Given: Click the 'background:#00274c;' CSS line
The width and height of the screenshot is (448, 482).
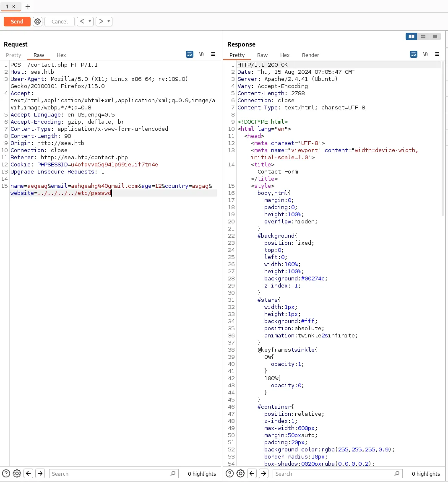Looking at the screenshot, I should pos(296,279).
